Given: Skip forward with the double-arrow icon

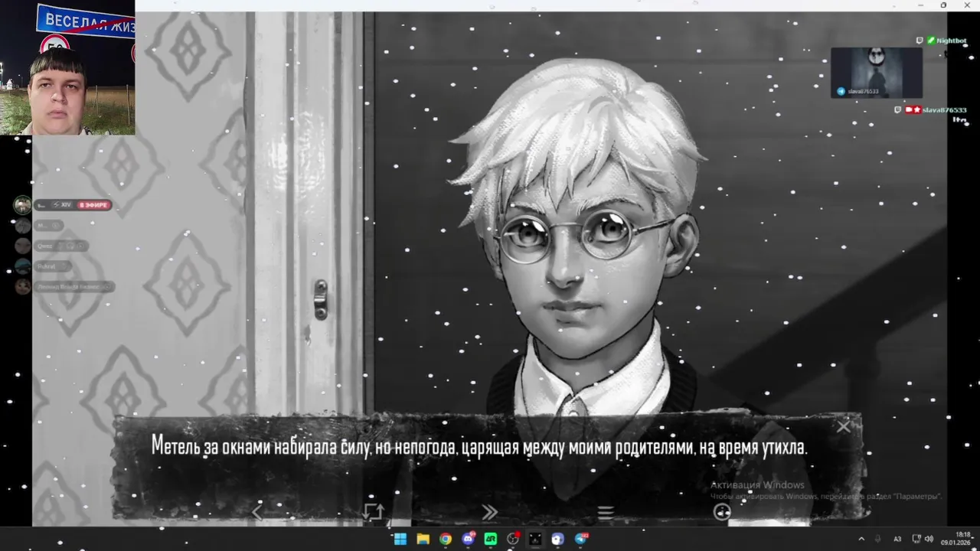Looking at the screenshot, I should [x=489, y=512].
